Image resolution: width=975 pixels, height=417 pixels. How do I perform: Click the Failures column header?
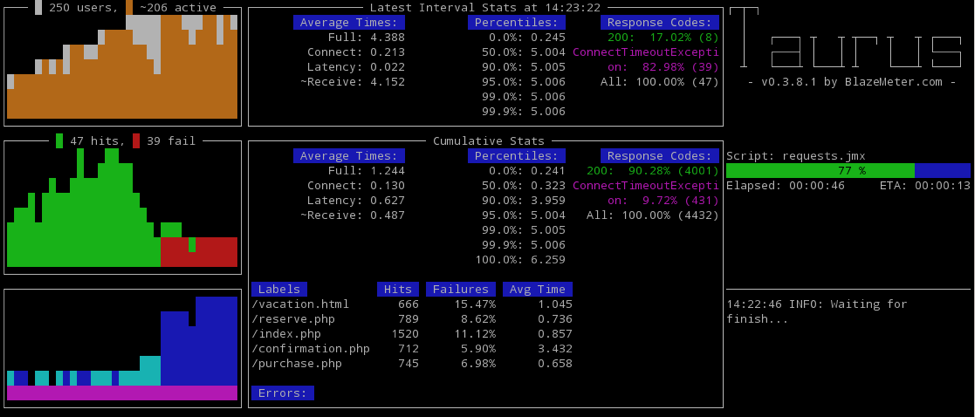(461, 289)
